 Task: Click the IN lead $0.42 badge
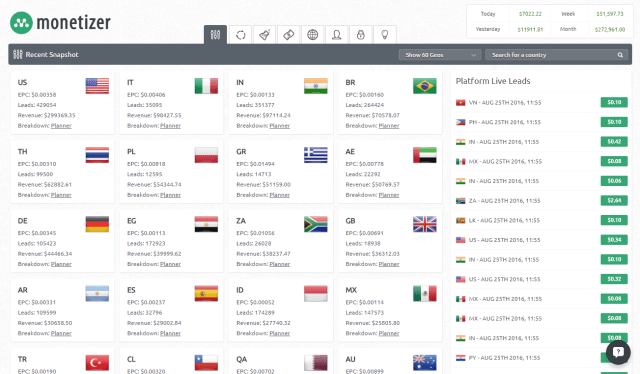tap(614, 142)
